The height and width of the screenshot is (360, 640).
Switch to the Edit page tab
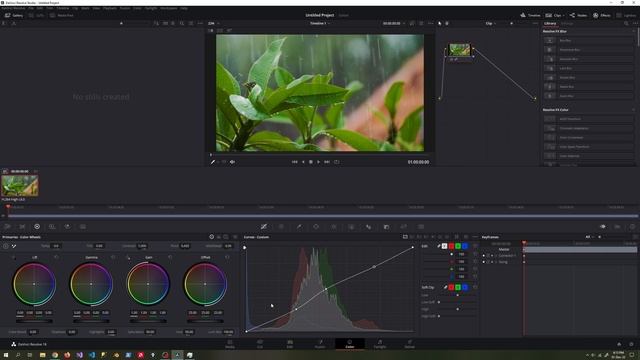pyautogui.click(x=290, y=344)
